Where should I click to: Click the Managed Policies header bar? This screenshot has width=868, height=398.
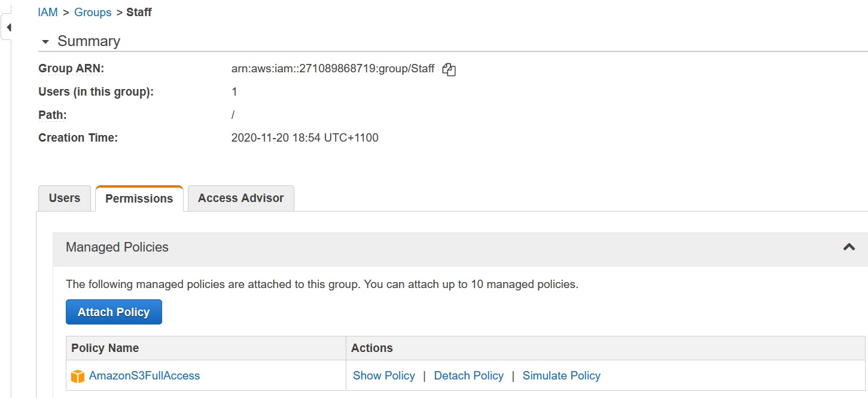click(419, 247)
